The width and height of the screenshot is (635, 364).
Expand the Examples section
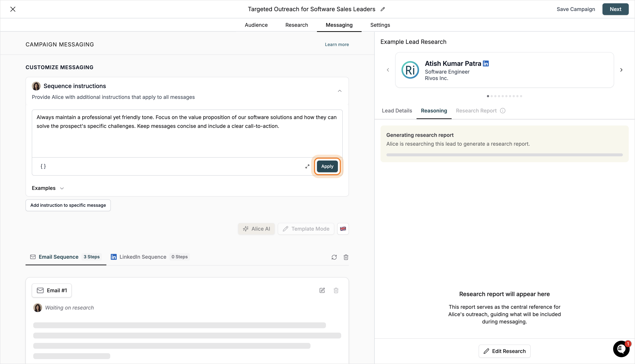(48, 188)
